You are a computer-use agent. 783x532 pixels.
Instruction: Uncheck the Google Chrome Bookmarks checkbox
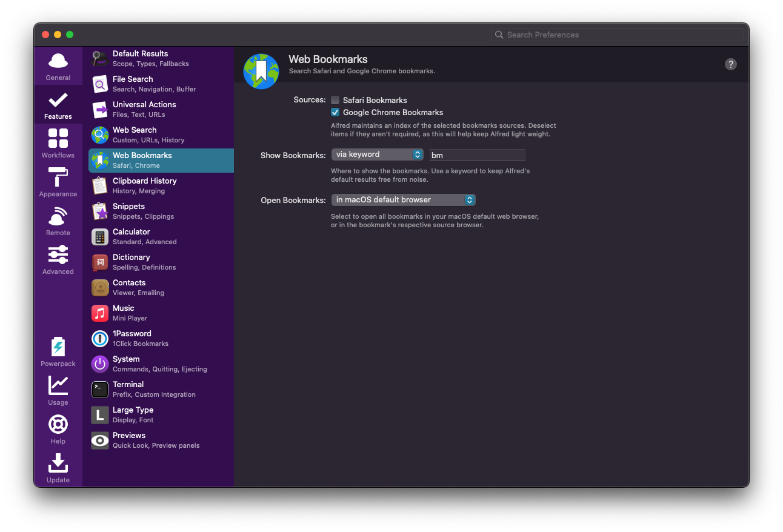click(335, 112)
